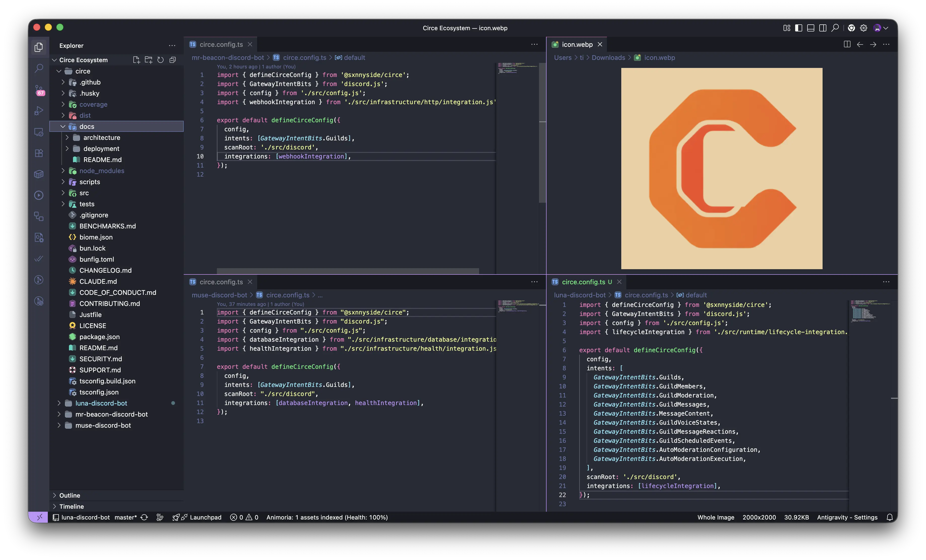The image size is (926, 560).
Task: Go back using the left arrow in icon.webp editor
Action: click(860, 44)
